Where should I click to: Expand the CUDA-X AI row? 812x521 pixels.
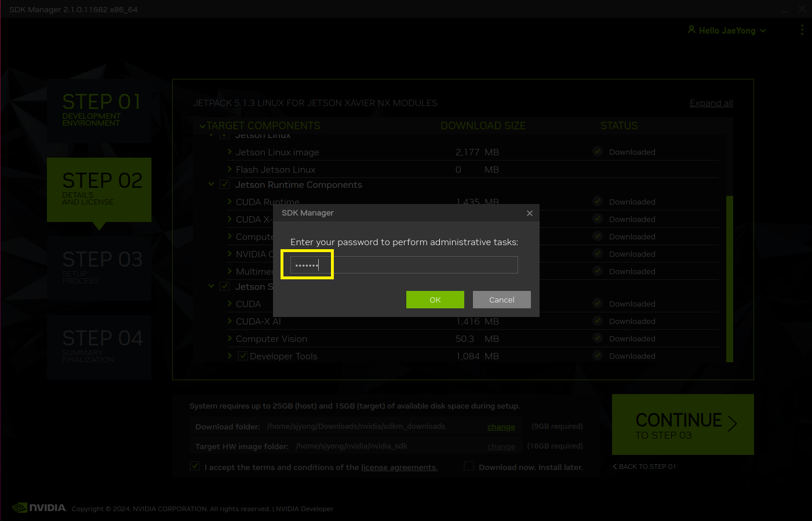point(230,321)
